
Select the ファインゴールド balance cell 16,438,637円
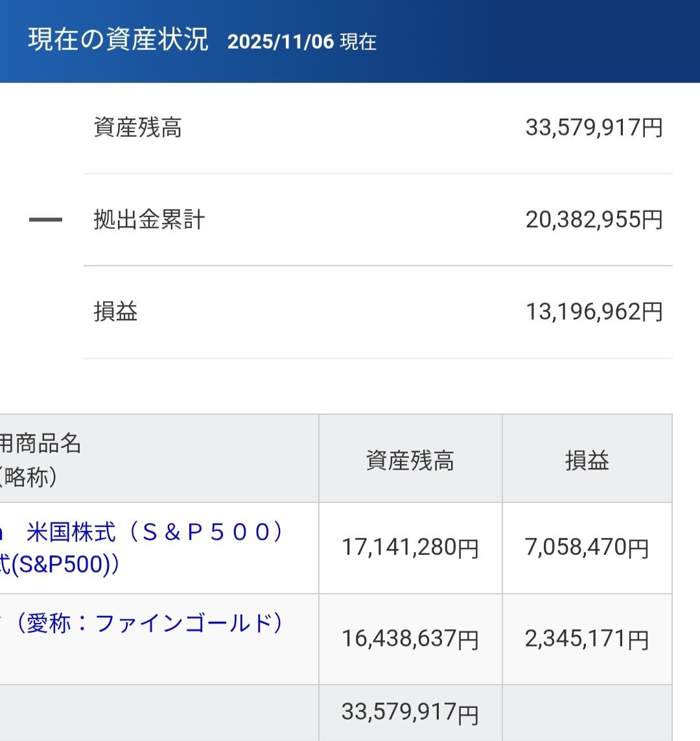tap(410, 639)
